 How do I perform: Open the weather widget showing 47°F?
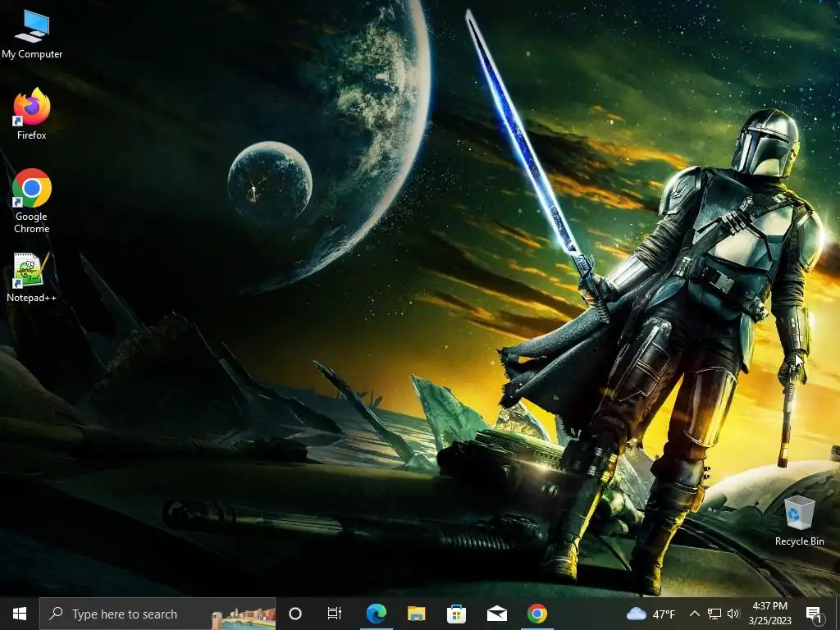coord(651,614)
